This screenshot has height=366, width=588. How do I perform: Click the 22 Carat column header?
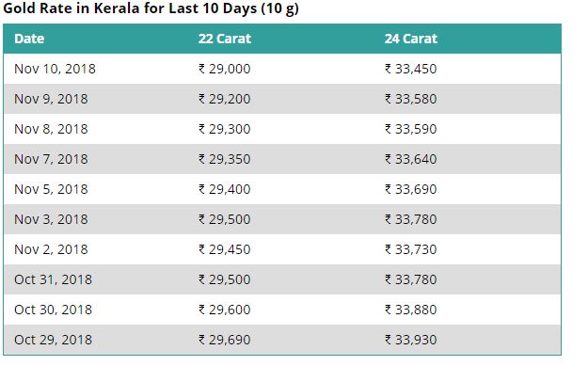point(225,39)
